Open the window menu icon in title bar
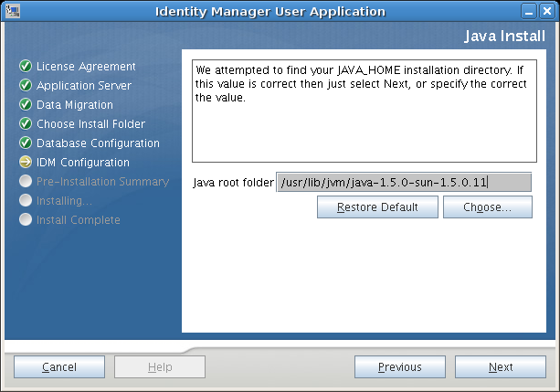Image resolution: width=560 pixels, height=392 pixels. pos(11,11)
